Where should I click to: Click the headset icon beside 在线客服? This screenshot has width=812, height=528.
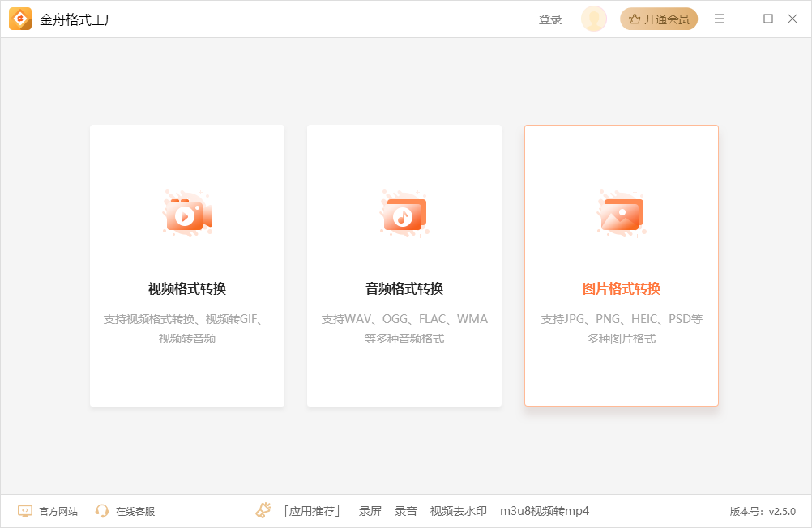pos(100,510)
